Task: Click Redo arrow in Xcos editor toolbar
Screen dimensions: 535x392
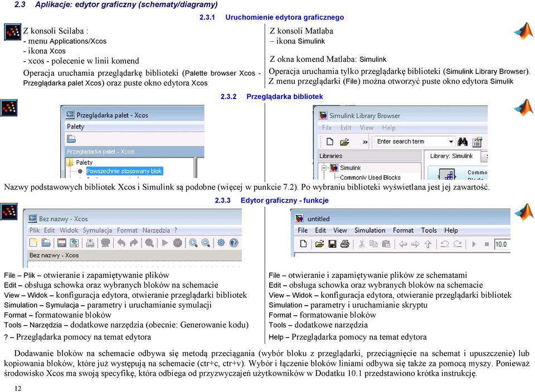Action: click(134, 243)
